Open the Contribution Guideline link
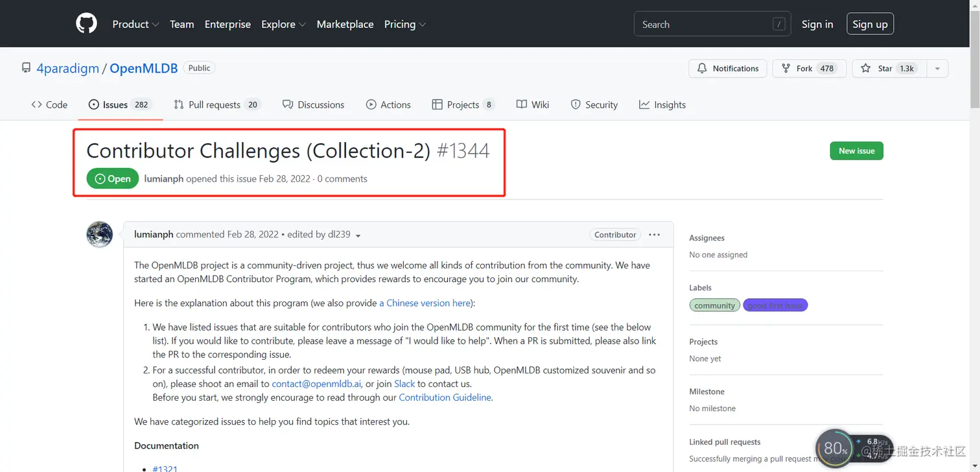 click(x=445, y=397)
